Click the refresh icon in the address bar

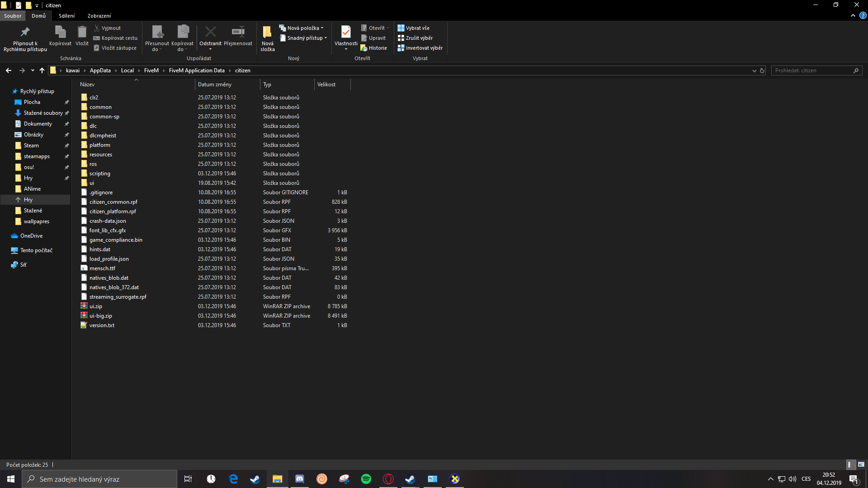762,70
